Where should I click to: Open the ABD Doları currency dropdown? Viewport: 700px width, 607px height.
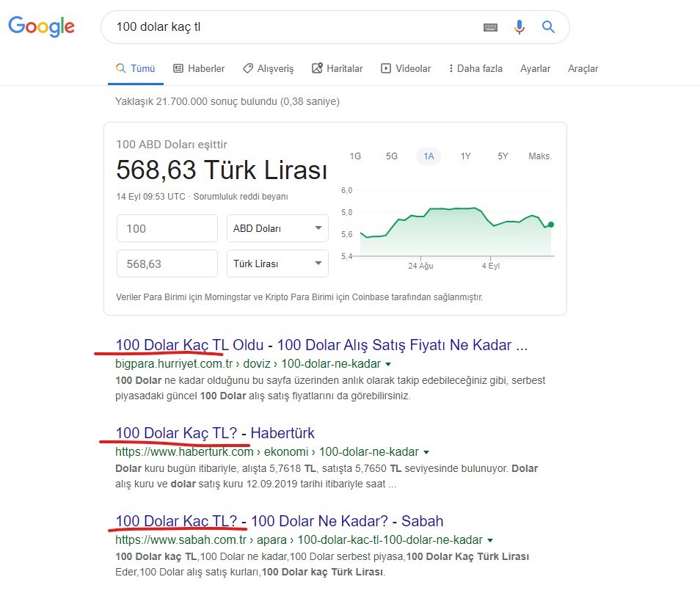click(277, 228)
